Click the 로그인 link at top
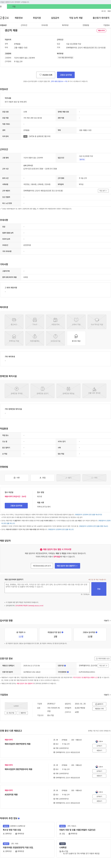The image size is (111, 868). 104,11
